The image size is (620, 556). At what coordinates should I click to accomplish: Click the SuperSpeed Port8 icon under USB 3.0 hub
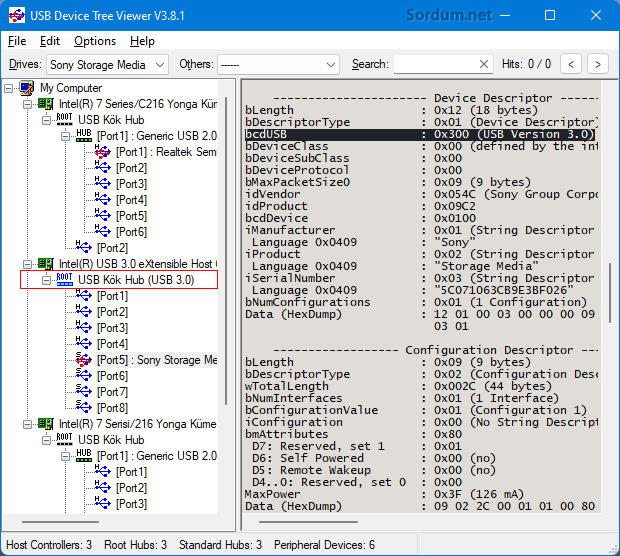(x=84, y=408)
